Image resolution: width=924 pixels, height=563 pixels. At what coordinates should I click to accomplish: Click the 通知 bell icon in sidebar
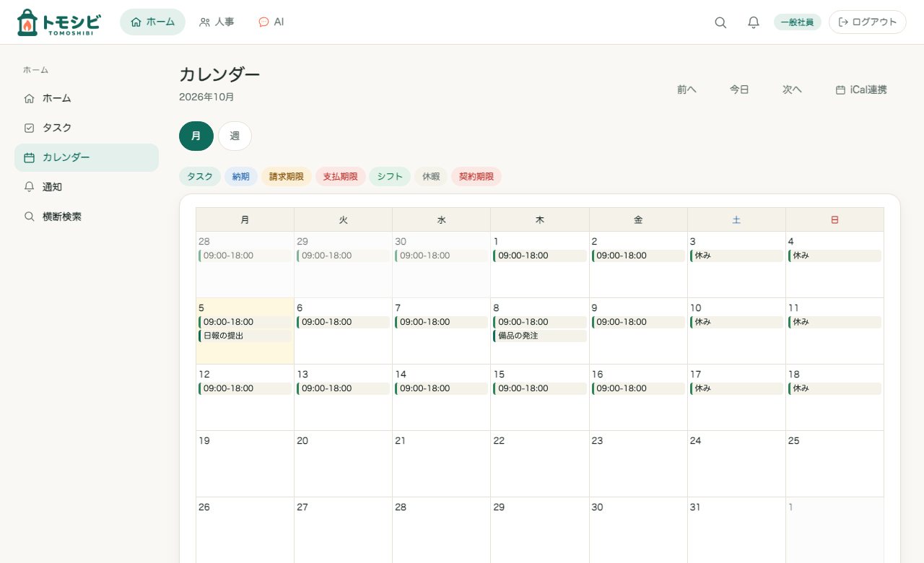[30, 187]
